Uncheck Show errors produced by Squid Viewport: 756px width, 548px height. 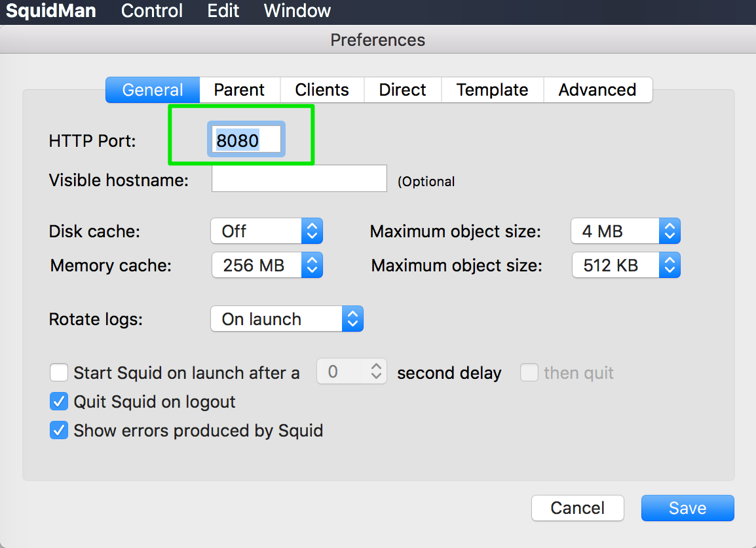point(59,430)
